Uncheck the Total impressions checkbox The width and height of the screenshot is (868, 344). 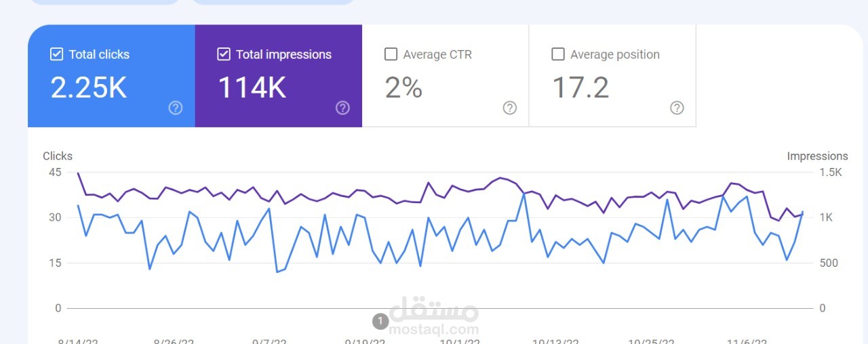pos(224,54)
